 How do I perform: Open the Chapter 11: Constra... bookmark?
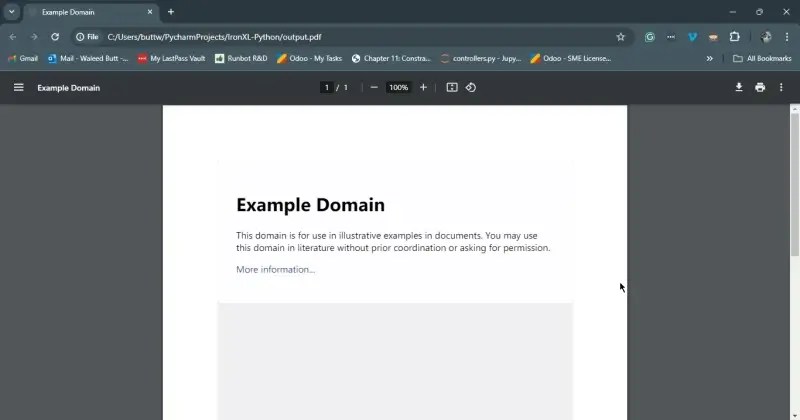(x=391, y=59)
